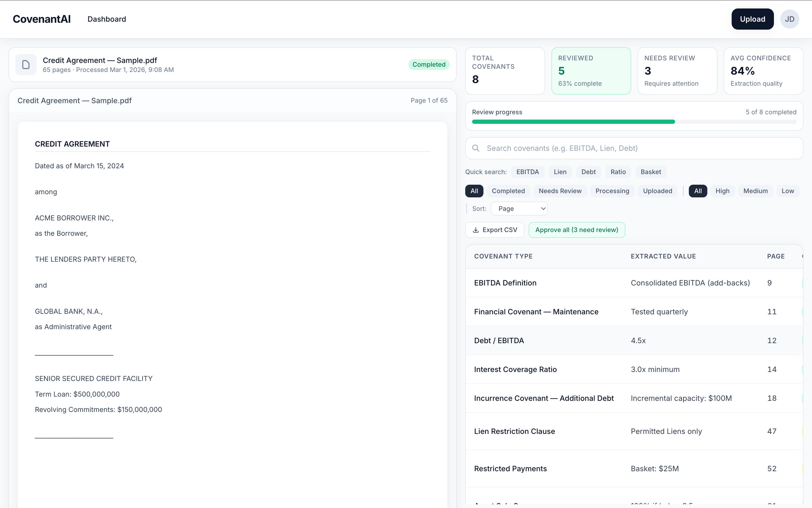Focus the Search covenants field
812x508 pixels.
pyautogui.click(x=634, y=148)
